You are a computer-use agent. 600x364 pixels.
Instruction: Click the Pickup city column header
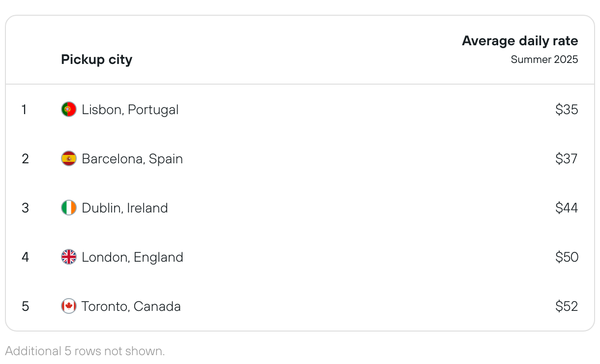97,60
